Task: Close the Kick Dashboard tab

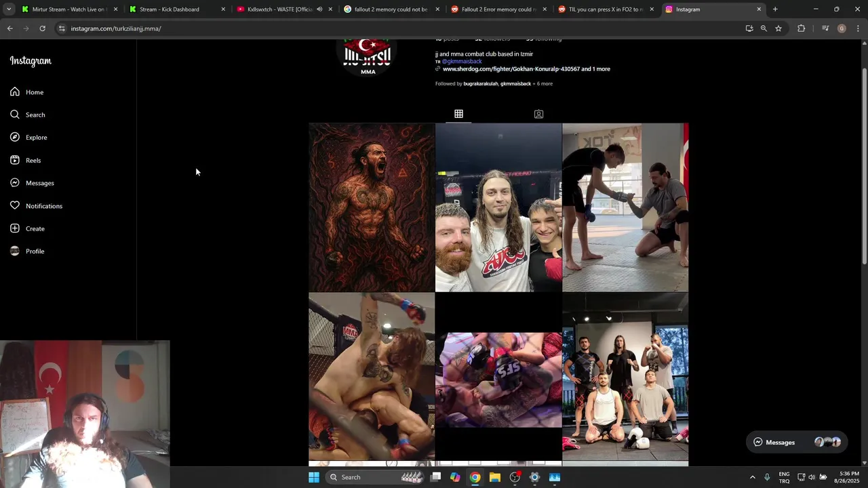Action: tap(223, 9)
